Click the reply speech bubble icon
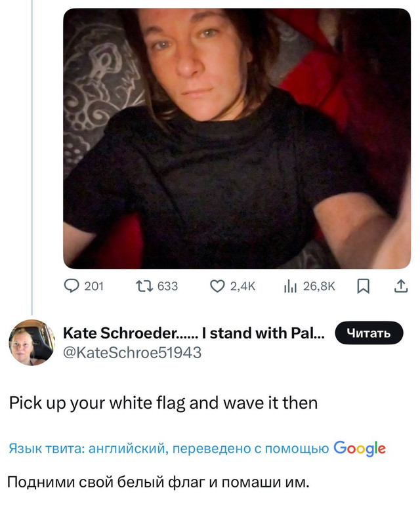 click(x=72, y=287)
